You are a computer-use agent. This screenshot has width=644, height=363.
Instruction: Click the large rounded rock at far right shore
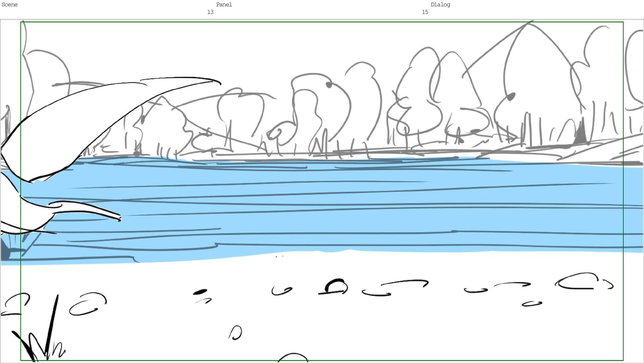577,281
